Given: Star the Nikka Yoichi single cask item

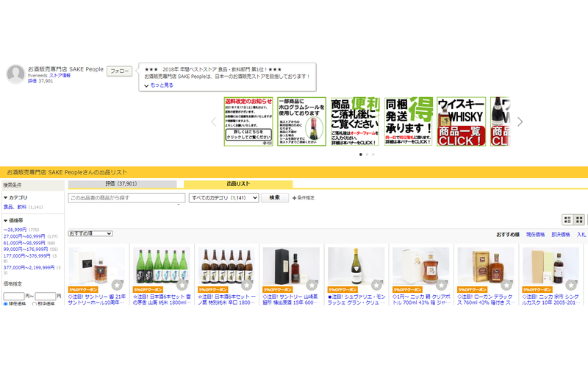Looking at the screenshot, I should click(571, 285).
